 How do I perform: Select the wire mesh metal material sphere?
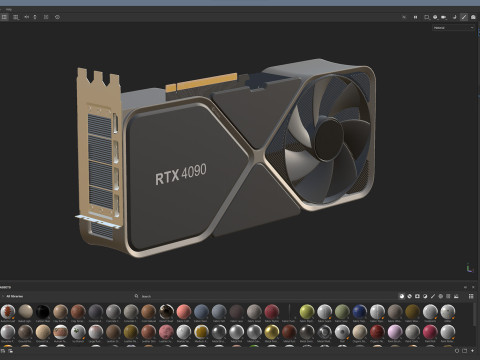click(324, 332)
